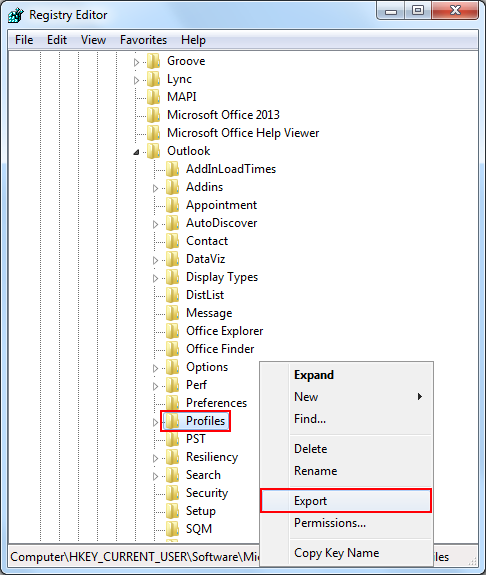486x575 pixels.
Task: Expand the Resiliency key arrow
Action: (156, 458)
